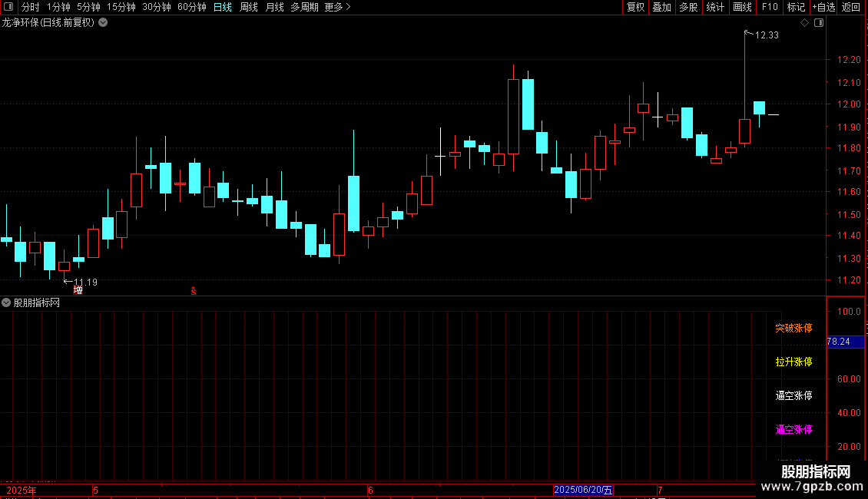Open the 画线 drawing tools
This screenshot has height=499, width=868.
[742, 7]
